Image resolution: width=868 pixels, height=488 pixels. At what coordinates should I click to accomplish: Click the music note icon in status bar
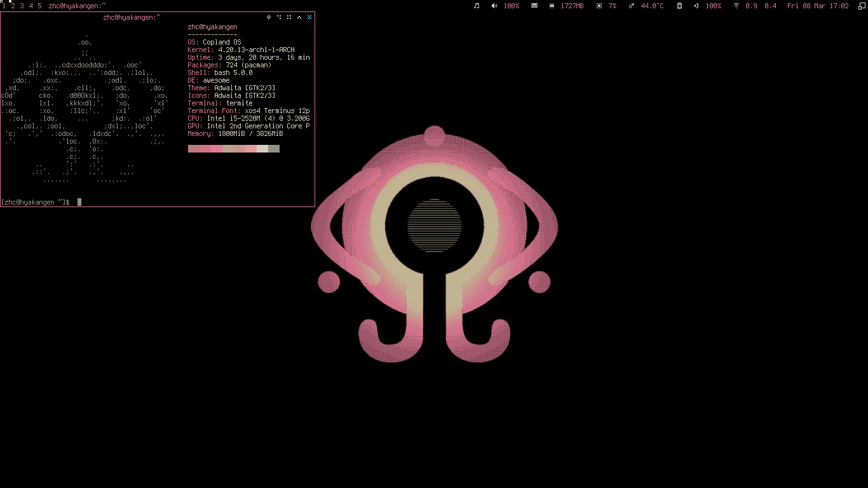[x=477, y=6]
